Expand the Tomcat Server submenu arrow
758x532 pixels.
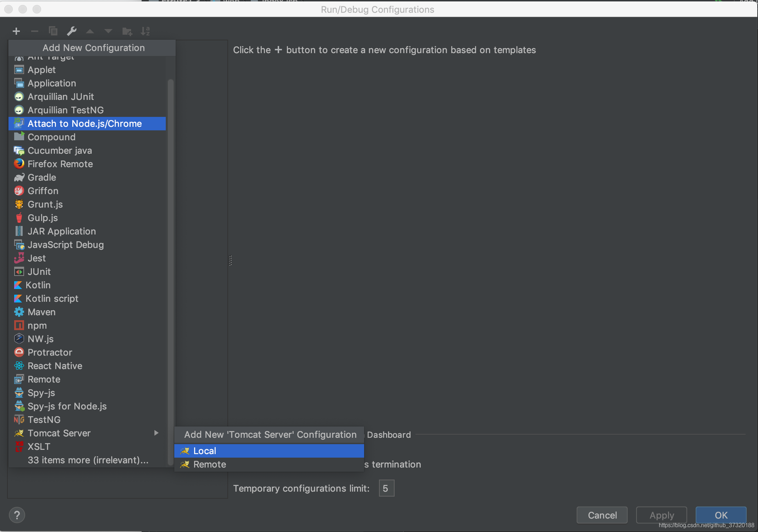pyautogui.click(x=156, y=433)
